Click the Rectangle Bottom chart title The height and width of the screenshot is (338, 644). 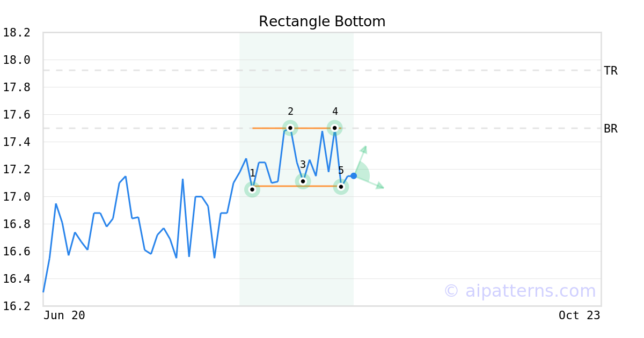tap(322, 21)
